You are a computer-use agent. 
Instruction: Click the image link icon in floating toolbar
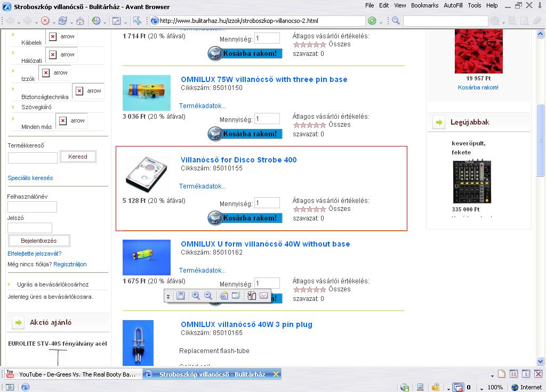click(223, 296)
